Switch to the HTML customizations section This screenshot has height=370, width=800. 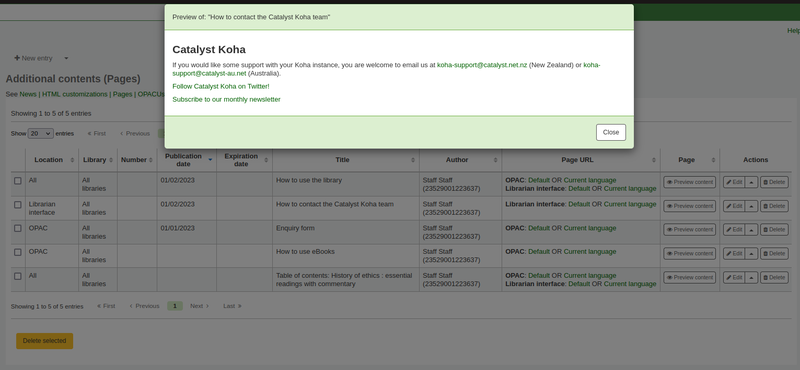(74, 94)
